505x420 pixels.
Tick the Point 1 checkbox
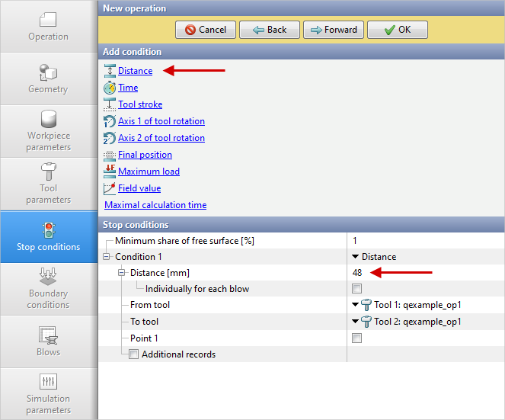coord(356,338)
